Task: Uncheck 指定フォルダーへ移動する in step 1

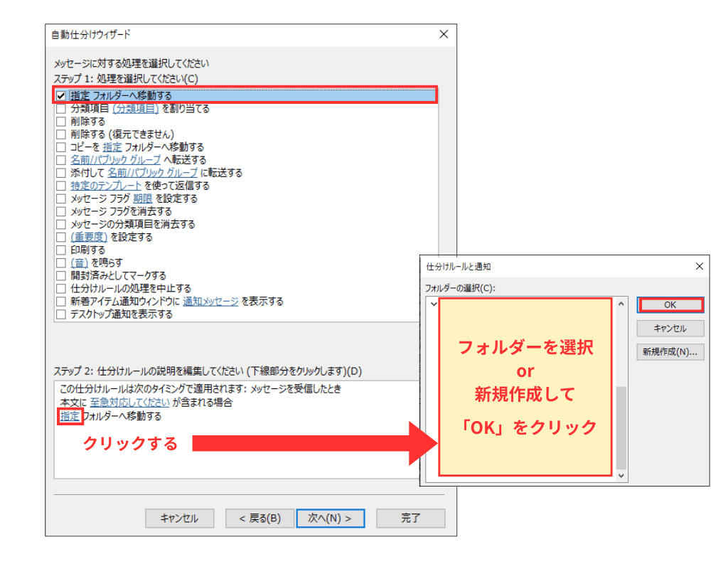Action: click(x=60, y=95)
